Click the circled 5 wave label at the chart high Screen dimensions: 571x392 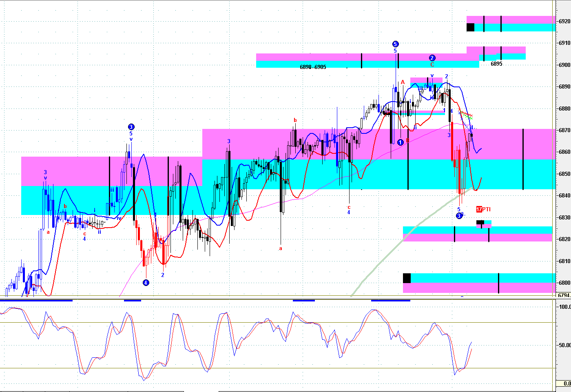pyautogui.click(x=395, y=44)
